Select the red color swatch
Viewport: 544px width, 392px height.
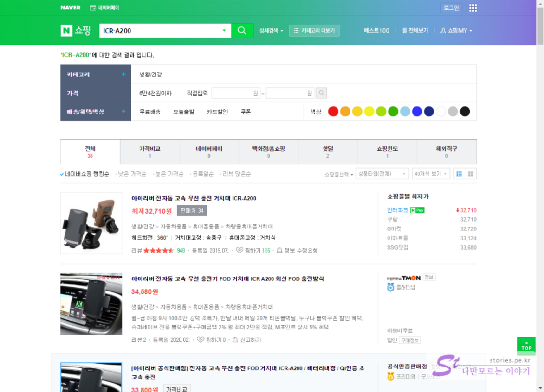[x=333, y=112]
